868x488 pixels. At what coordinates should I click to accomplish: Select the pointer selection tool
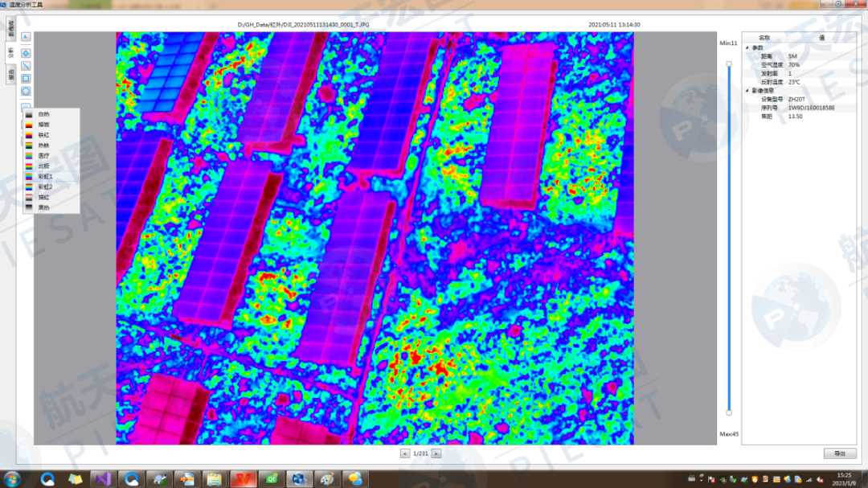coord(27,36)
